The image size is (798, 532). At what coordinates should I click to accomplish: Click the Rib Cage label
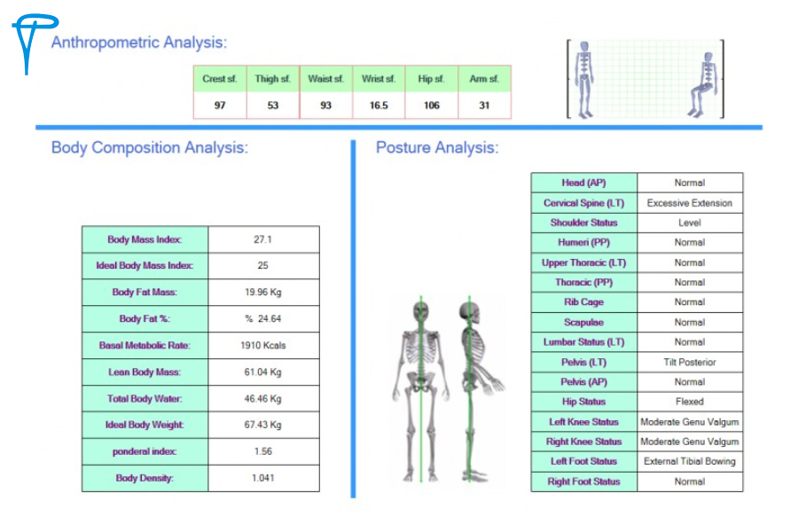pyautogui.click(x=583, y=301)
